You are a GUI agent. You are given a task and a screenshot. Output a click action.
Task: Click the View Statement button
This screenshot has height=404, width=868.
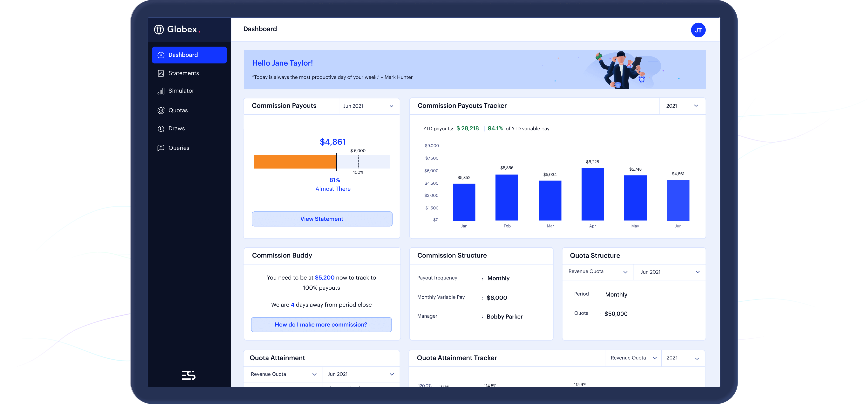(x=322, y=219)
